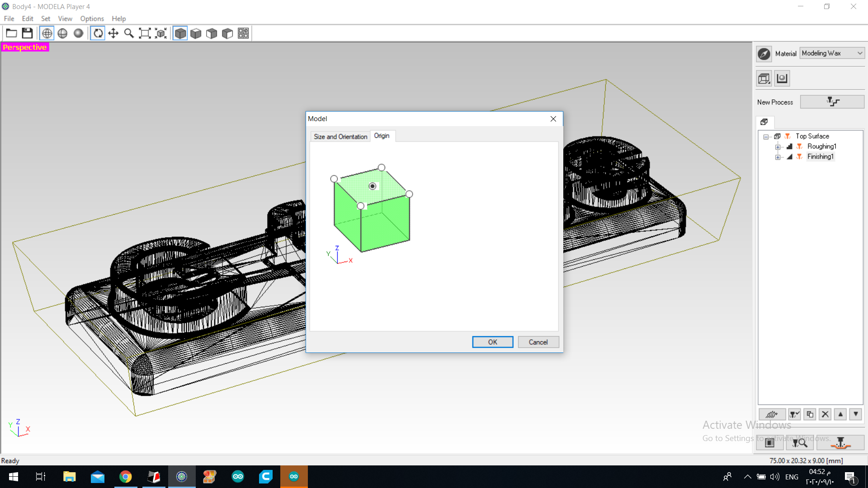Select the center top-face origin radio button
868x488 pixels.
(x=373, y=186)
